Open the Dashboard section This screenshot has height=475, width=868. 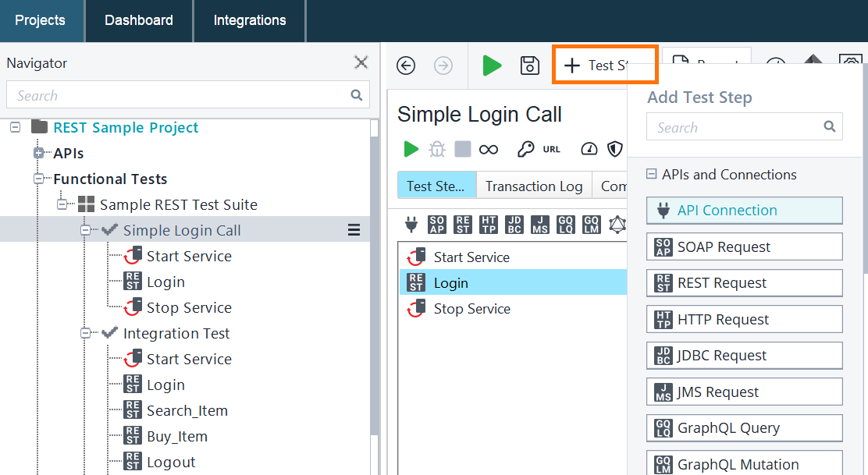point(138,21)
